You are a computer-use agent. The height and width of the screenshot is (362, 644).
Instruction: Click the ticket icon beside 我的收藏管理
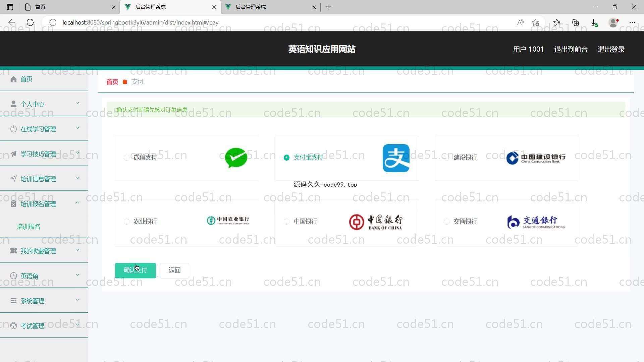(13, 251)
